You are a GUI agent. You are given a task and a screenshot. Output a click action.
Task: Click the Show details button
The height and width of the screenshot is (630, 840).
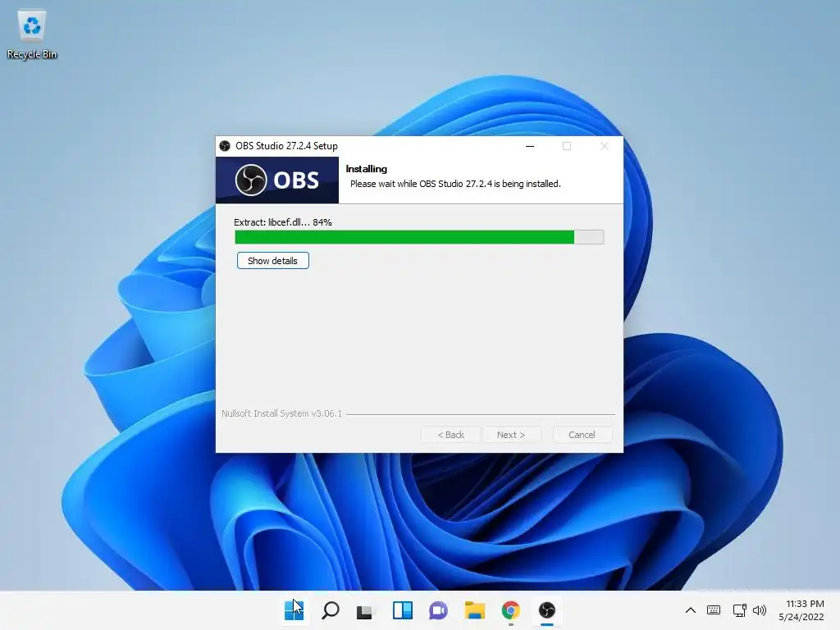272,261
